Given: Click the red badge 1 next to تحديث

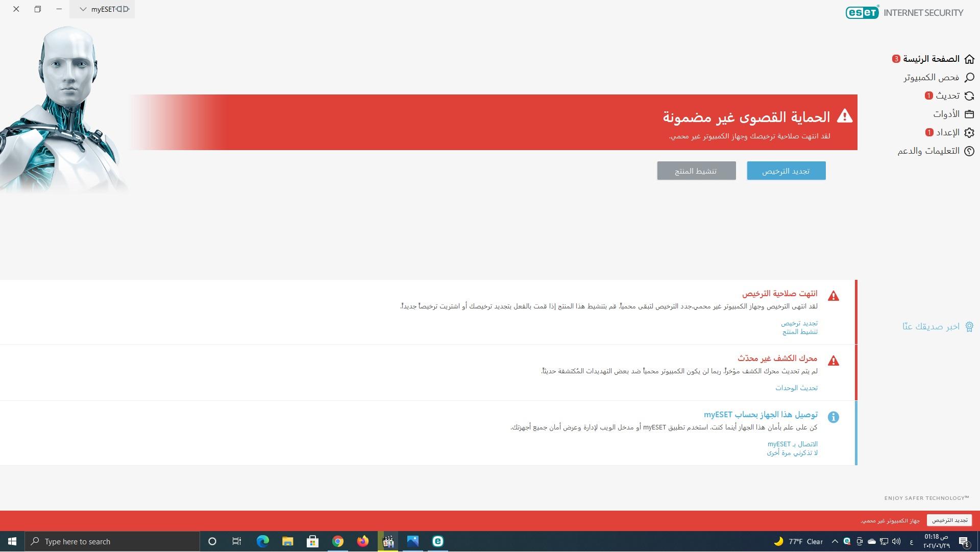Looking at the screenshot, I should [x=928, y=95].
